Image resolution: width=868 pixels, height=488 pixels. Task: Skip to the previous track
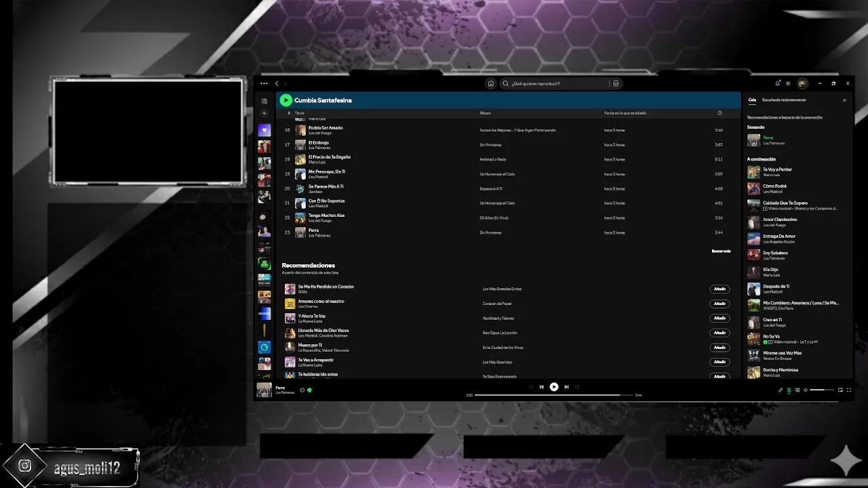pos(541,386)
